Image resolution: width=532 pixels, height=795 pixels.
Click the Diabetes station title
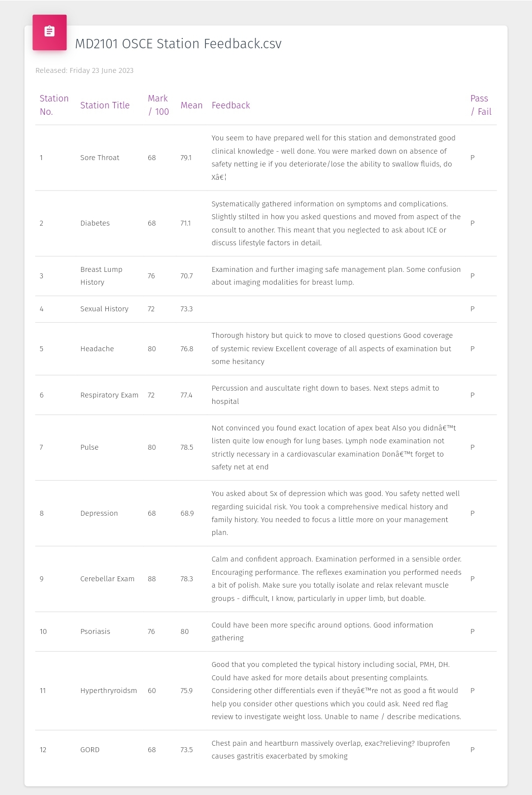[95, 223]
